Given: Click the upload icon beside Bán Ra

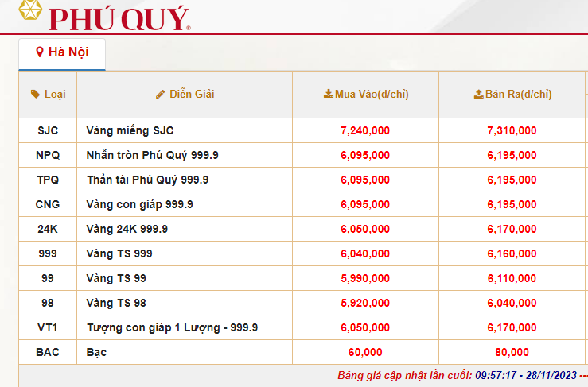Looking at the screenshot, I should (x=478, y=94).
